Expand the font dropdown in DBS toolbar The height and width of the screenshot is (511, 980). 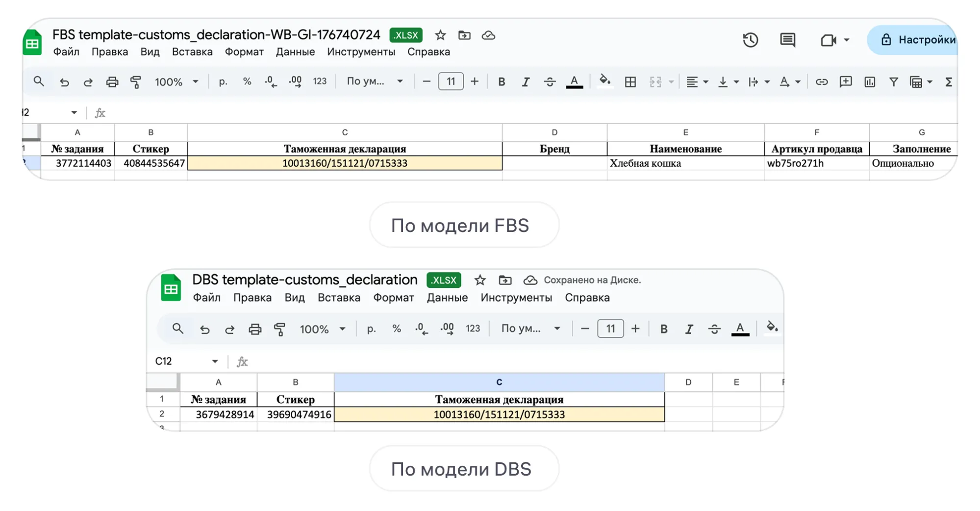(x=530, y=329)
